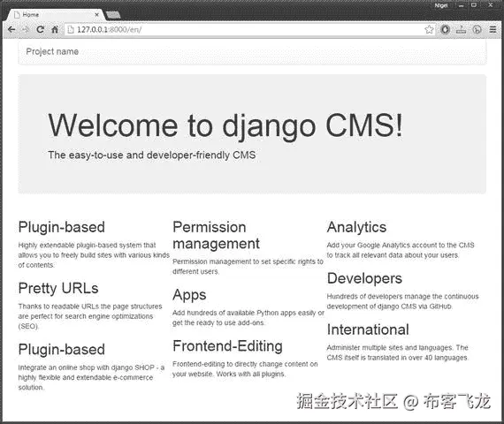Go back with the browser back arrow
Image resolution: width=504 pixels, height=424 pixels.
pos(11,29)
